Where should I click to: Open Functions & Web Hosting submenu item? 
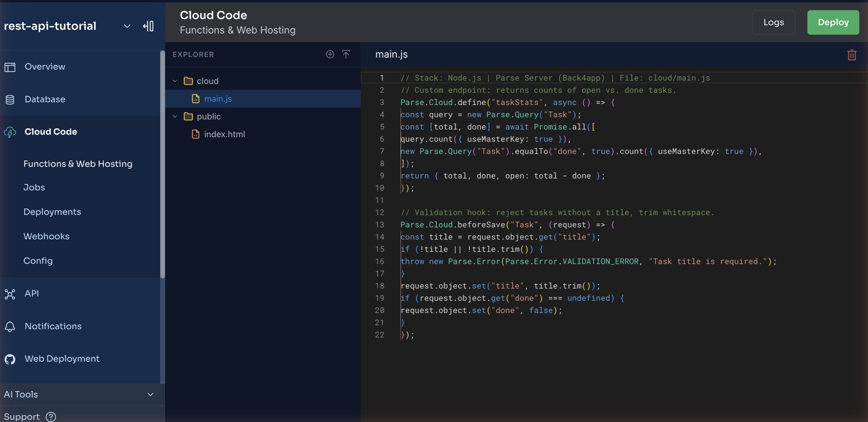[x=78, y=164]
